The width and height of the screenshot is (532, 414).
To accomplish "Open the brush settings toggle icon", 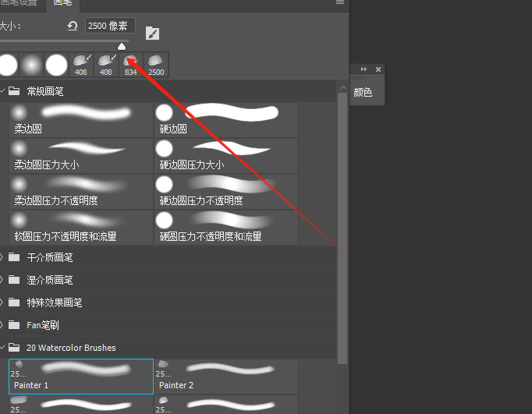I will 152,34.
